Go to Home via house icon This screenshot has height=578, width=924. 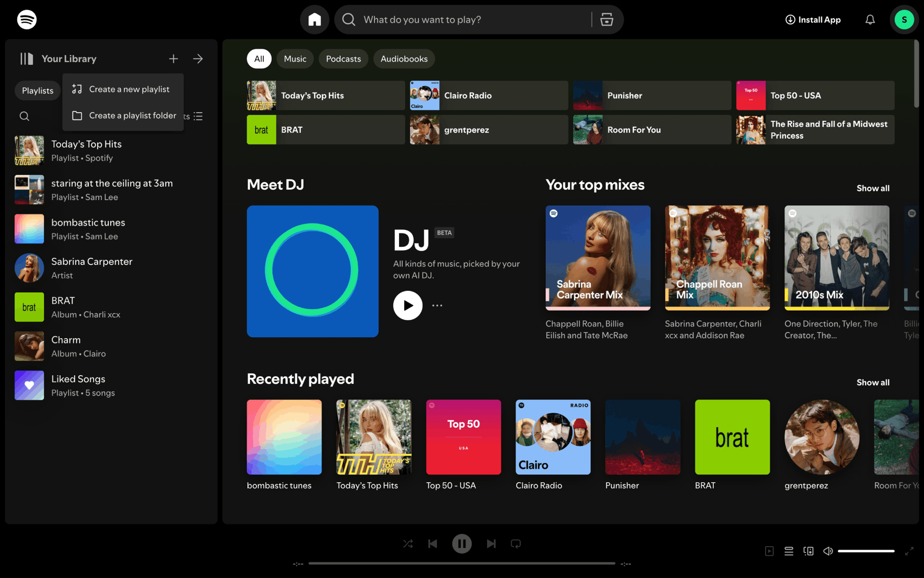click(315, 20)
